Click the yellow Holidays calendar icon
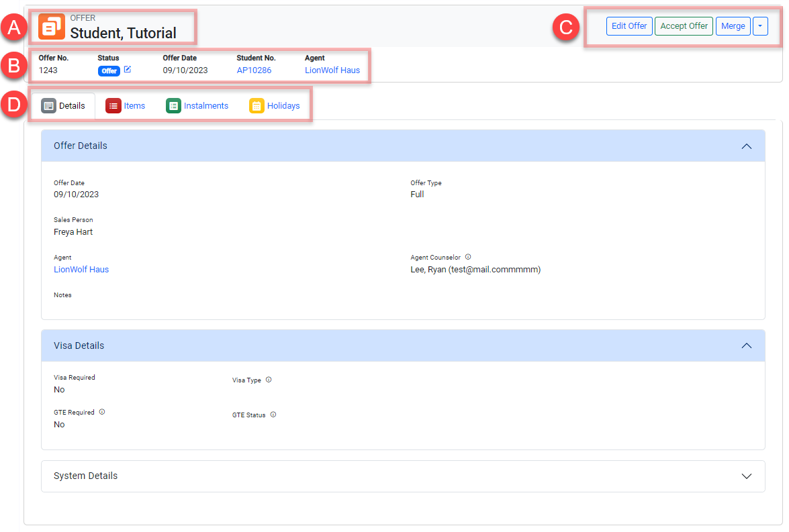The image size is (789, 532). pyautogui.click(x=257, y=106)
